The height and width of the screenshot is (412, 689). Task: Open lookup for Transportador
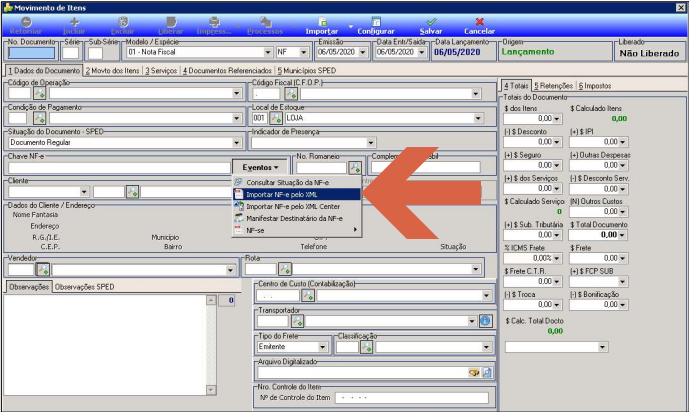coord(297,321)
